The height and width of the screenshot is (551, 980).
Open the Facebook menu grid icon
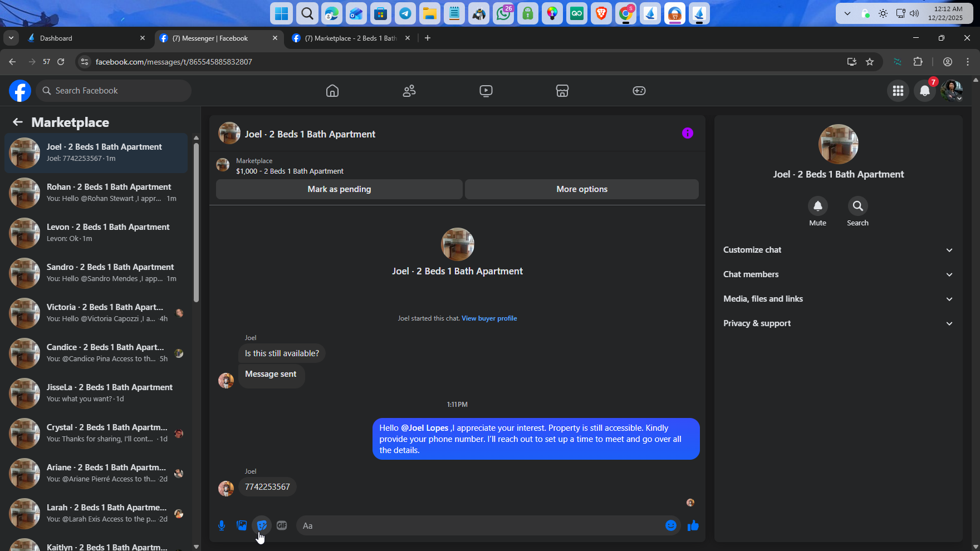pos(898,91)
